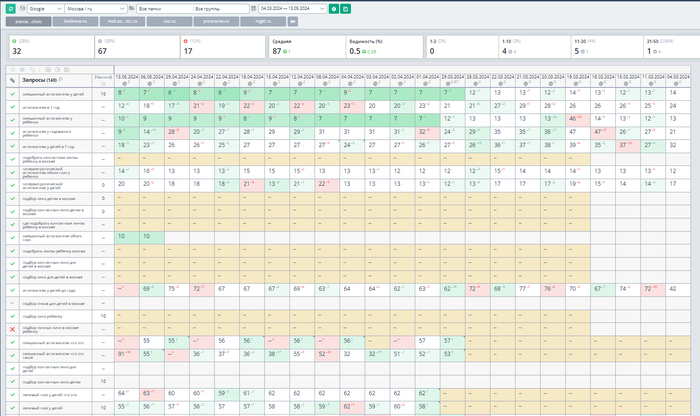Viewport: 700px width, 416px height.
Task: Click the Запросы column header
Action: click(55, 80)
